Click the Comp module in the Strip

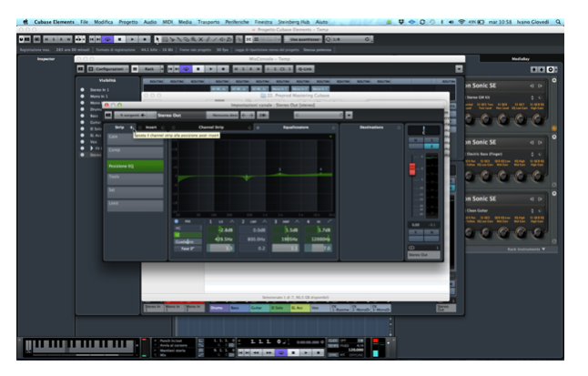135,152
